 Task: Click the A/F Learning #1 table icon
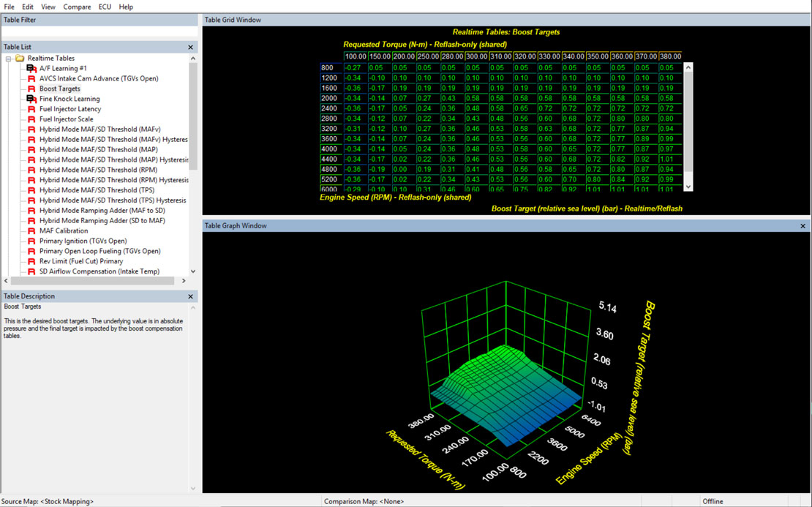click(x=31, y=68)
